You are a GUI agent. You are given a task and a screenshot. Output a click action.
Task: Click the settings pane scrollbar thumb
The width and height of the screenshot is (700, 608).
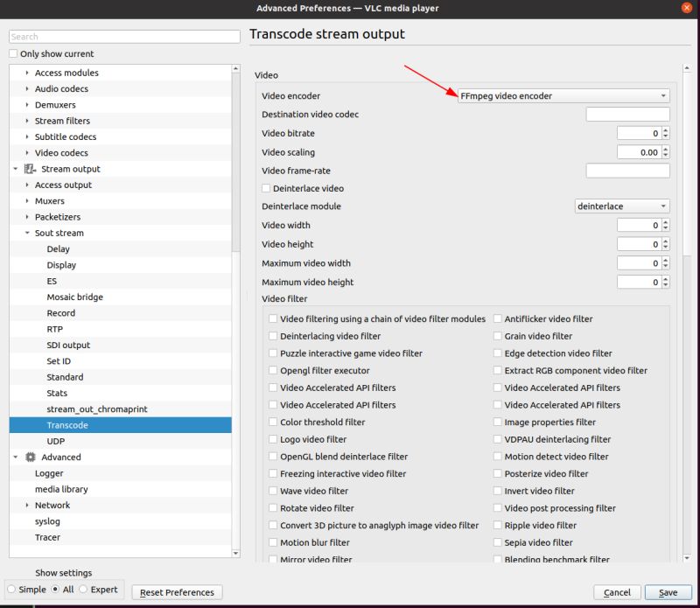[x=687, y=164]
